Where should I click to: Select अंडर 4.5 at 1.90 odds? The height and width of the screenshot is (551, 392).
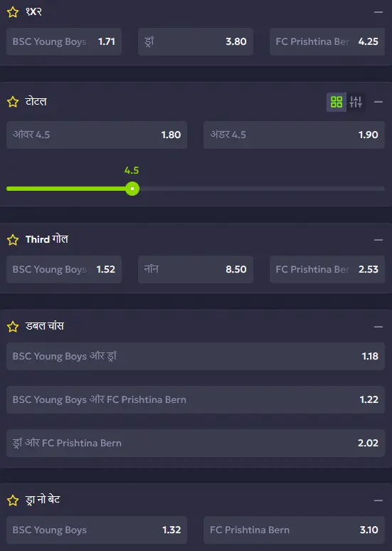294,135
